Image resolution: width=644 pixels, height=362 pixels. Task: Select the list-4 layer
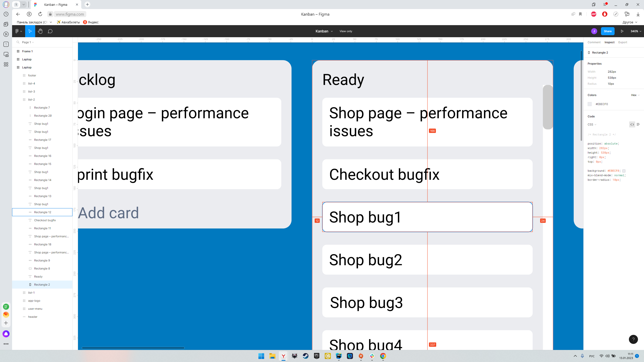click(42, 83)
